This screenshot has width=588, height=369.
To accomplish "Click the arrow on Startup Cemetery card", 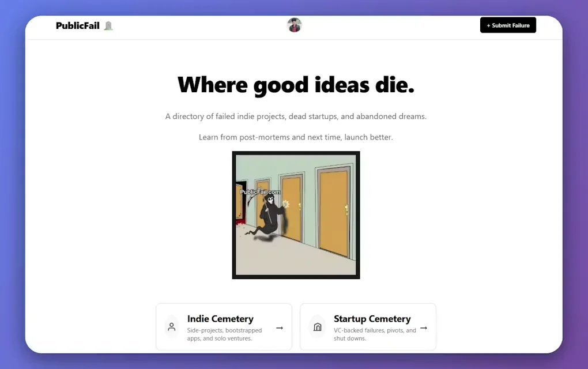I will point(424,327).
